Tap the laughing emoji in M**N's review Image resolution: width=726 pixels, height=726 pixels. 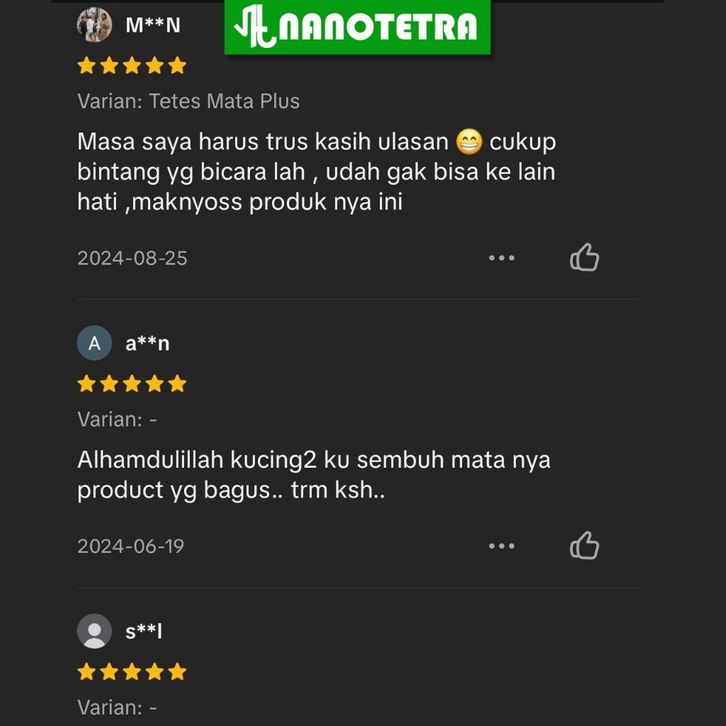(469, 141)
